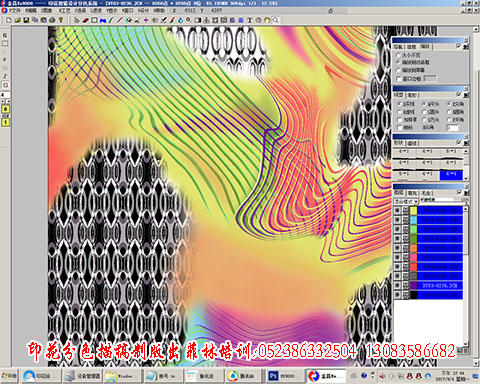Image resolution: width=480 pixels, height=384 pixels.
Task: Select the text T tool
Action: [x=249, y=20]
